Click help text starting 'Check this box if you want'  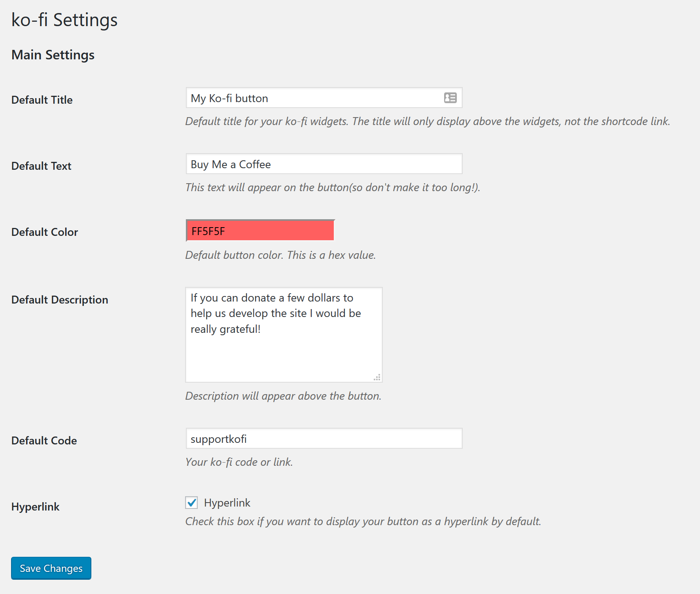pyautogui.click(x=363, y=521)
